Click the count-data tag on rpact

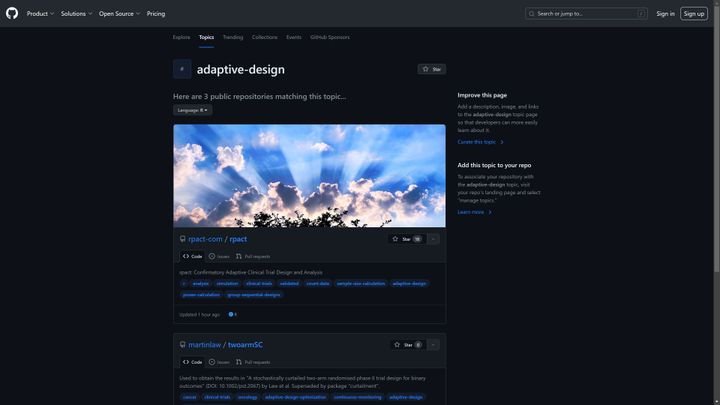318,283
